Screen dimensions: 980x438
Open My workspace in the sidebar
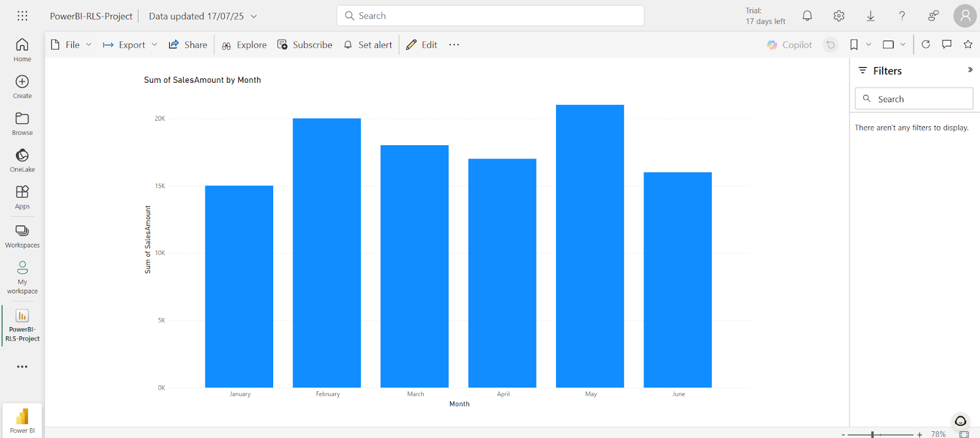tap(22, 278)
